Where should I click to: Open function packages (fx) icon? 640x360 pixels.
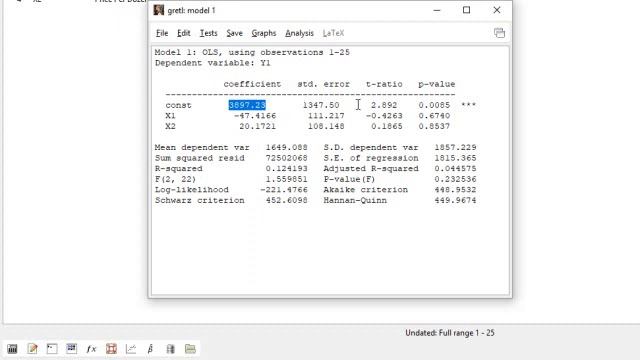coord(91,349)
